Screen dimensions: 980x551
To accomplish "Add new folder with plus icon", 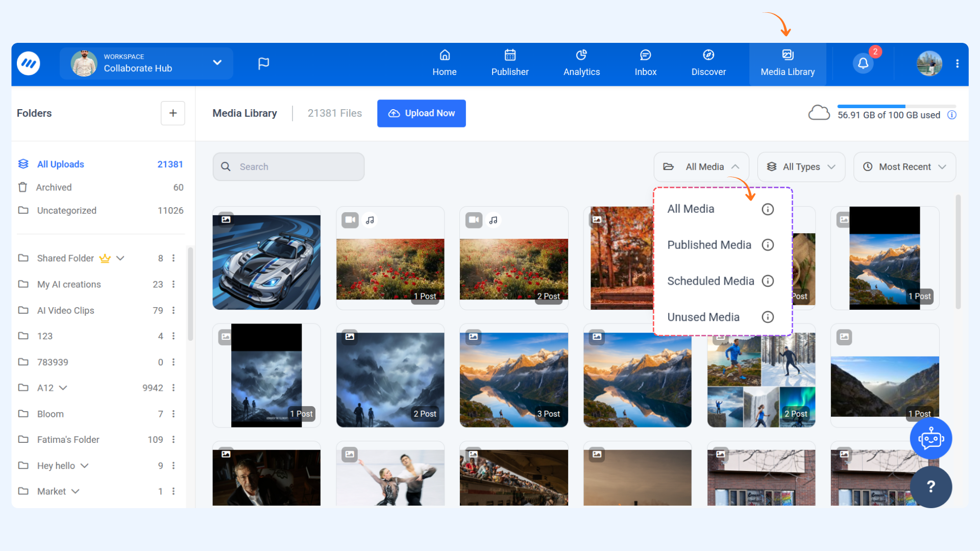I will click(173, 113).
